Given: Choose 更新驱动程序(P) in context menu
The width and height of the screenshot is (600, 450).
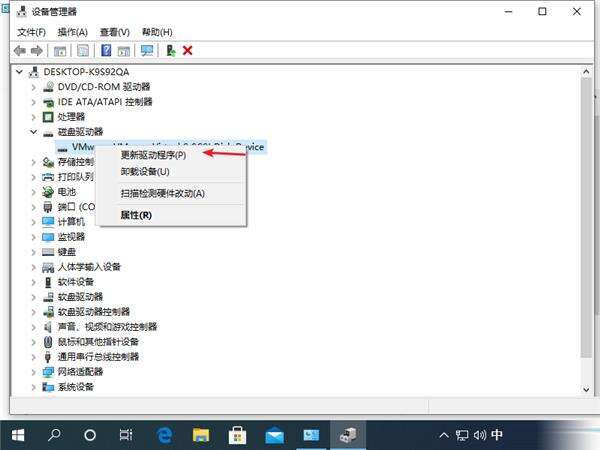Looking at the screenshot, I should click(x=171, y=155).
